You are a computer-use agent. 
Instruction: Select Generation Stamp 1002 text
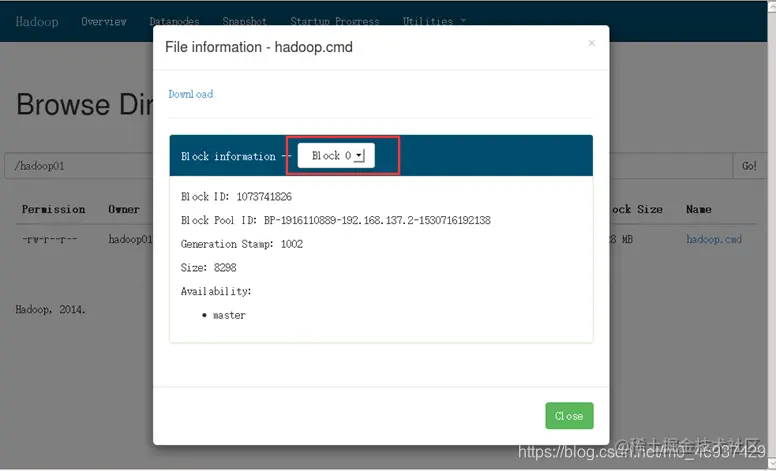242,244
